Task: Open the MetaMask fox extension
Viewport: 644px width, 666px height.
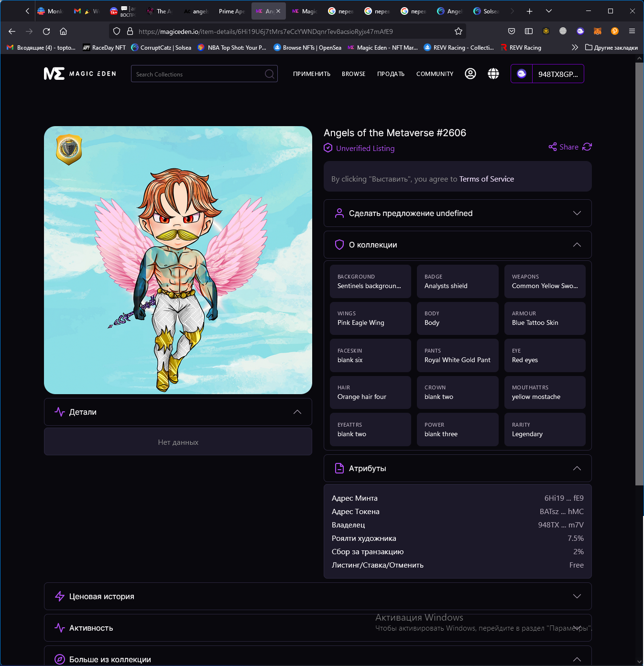Action: (x=598, y=32)
